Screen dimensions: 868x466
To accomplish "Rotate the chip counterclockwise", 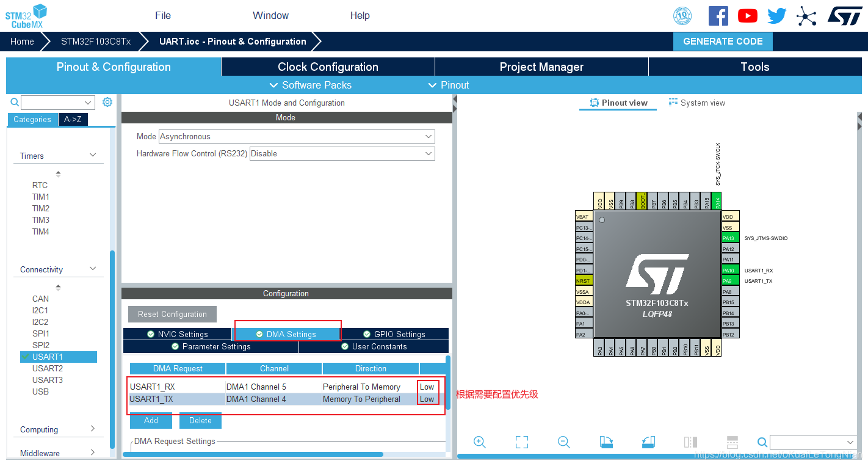I will point(648,442).
